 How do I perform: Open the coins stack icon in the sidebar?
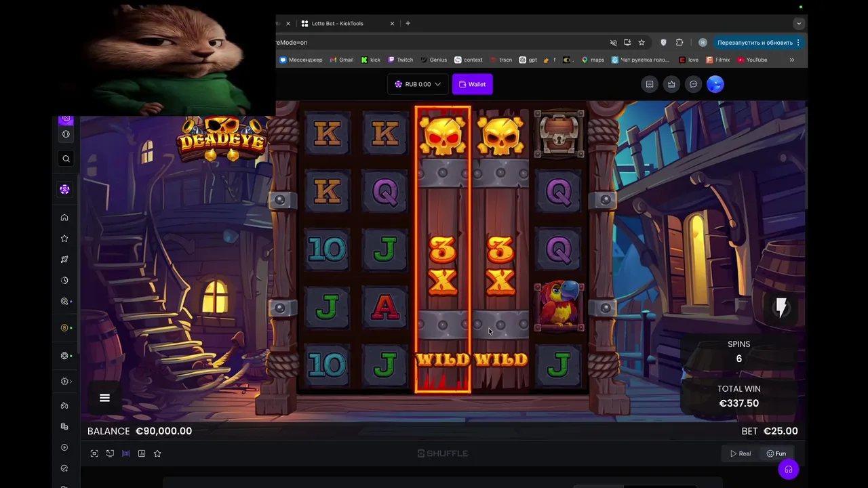point(64,426)
